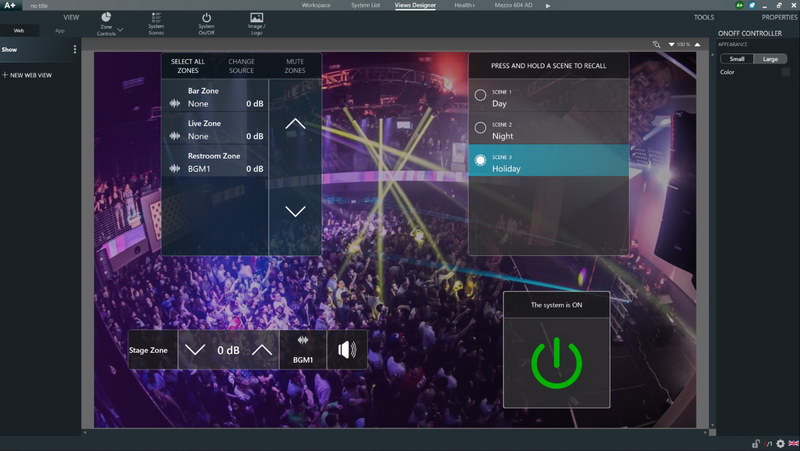The height and width of the screenshot is (451, 800).
Task: Select the Bar Zone row
Action: tap(215, 96)
